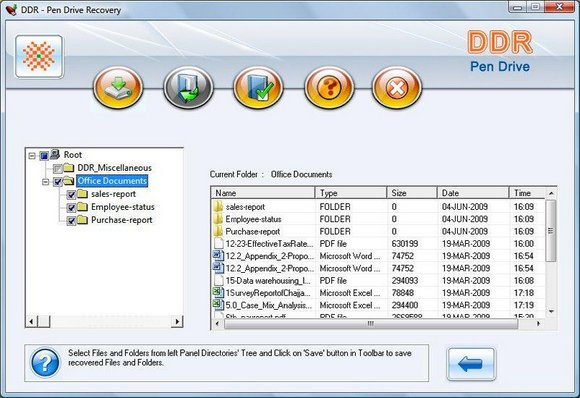Click the file list scroll up arrow
Screen dimensions: 580x398
pos(551,193)
